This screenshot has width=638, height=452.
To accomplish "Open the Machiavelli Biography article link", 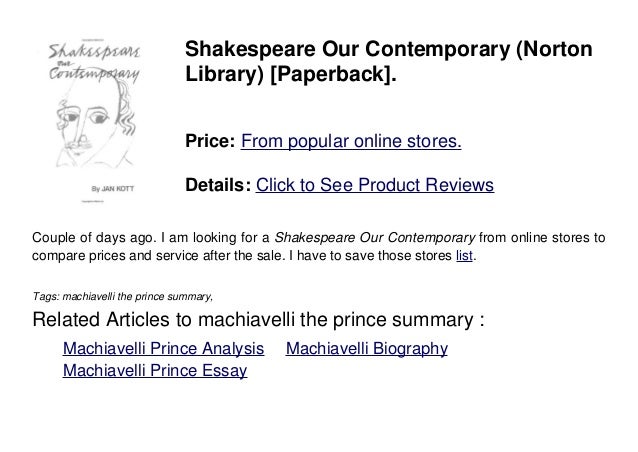I will 366,349.
